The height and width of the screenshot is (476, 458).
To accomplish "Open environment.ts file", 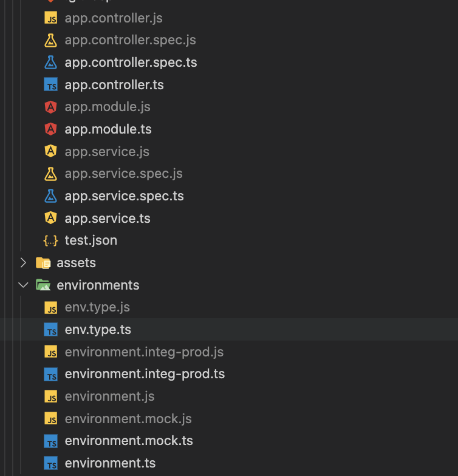I will tap(111, 463).
